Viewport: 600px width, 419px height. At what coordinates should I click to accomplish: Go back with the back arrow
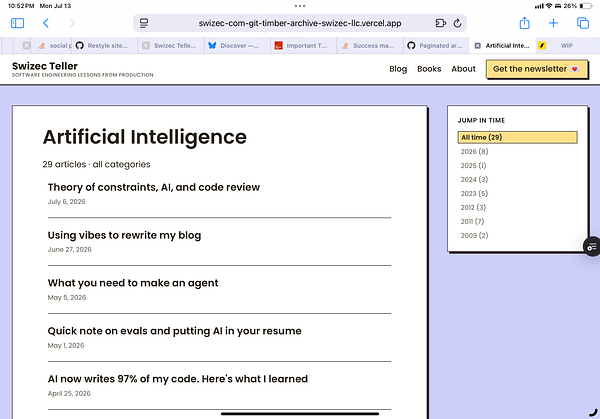46,23
